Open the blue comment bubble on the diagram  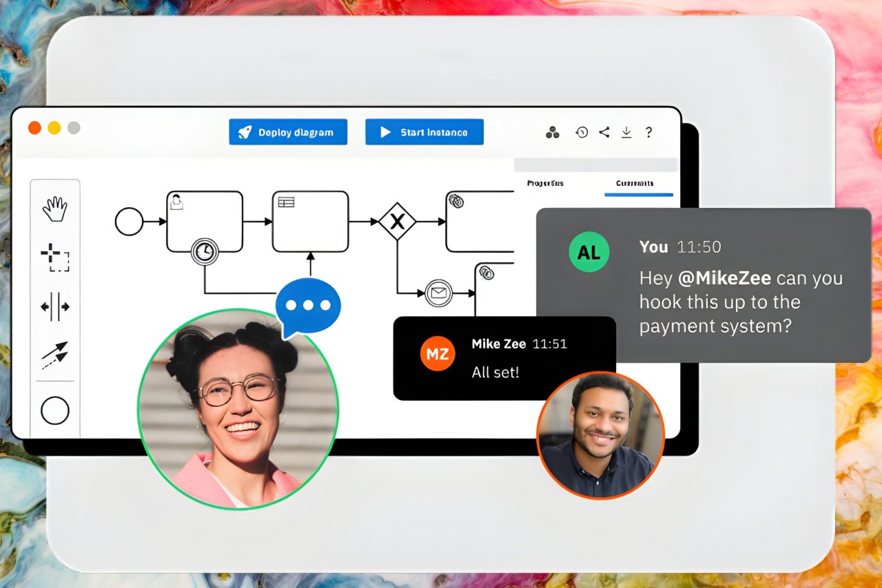click(x=308, y=306)
